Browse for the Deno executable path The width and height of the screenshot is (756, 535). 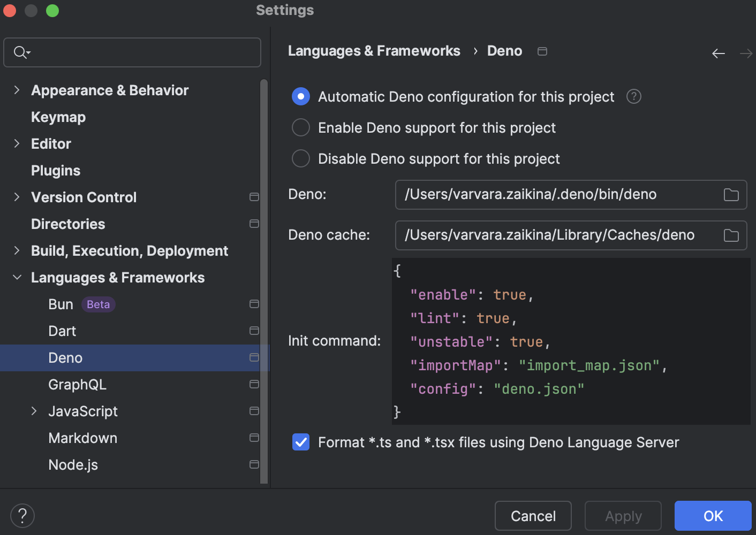pos(731,195)
